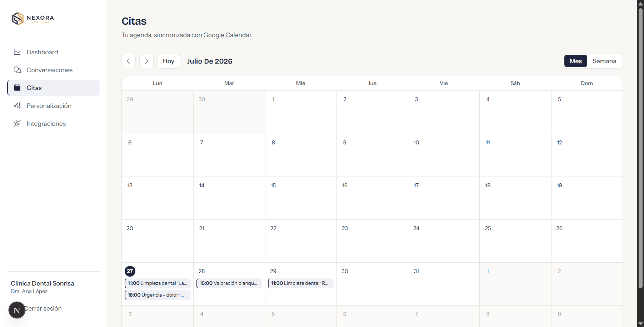This screenshot has height=327, width=644.
Task: Select day 30 of July
Action: click(x=345, y=271)
